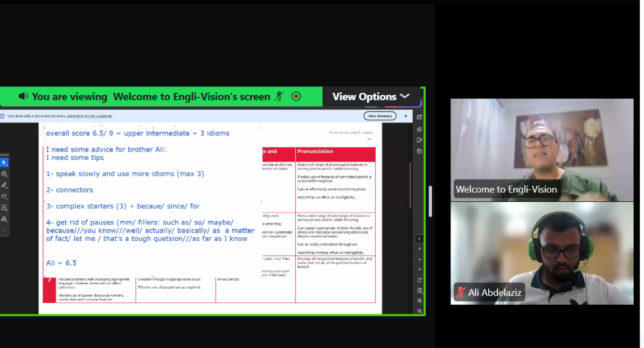Screen dimensions: 644x348
Task: Expand the View Options dropdown
Action: (x=371, y=97)
